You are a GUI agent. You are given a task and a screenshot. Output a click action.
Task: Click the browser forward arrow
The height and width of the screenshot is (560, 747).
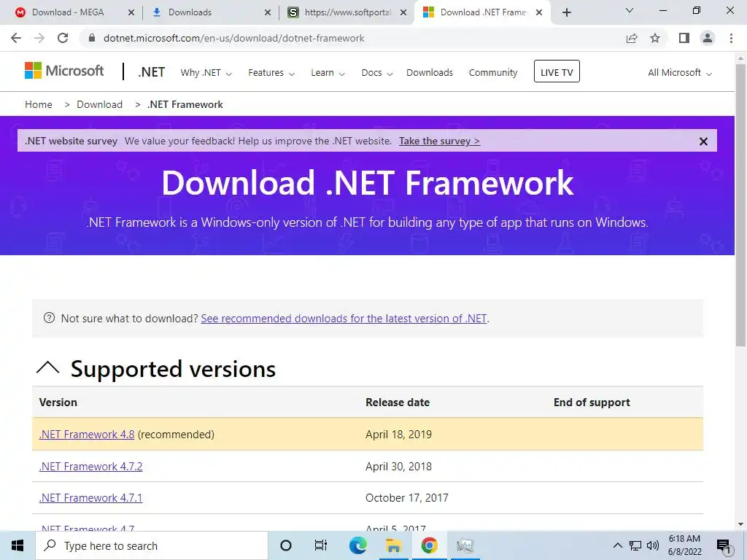coord(39,38)
